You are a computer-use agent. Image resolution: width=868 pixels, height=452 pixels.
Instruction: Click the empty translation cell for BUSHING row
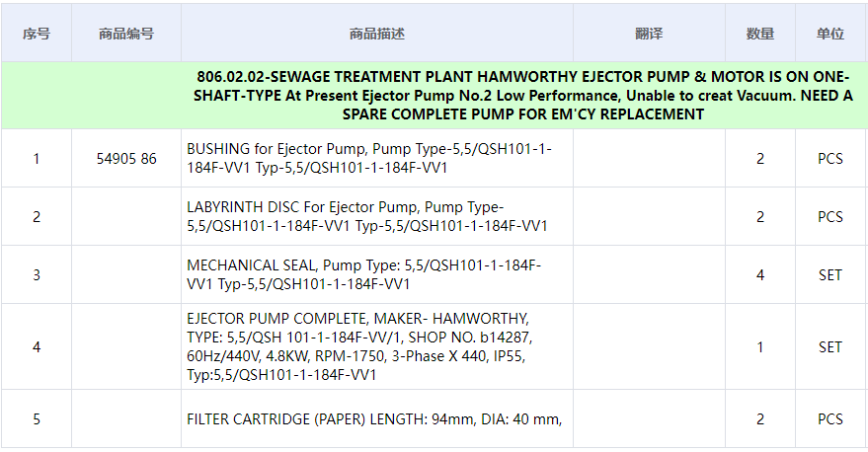(x=649, y=159)
